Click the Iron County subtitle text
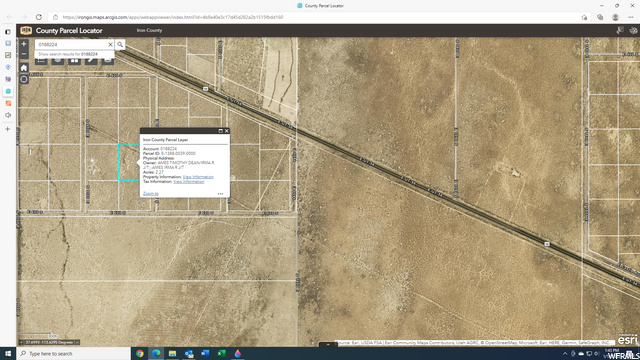This screenshot has height=360, width=640. (x=149, y=30)
